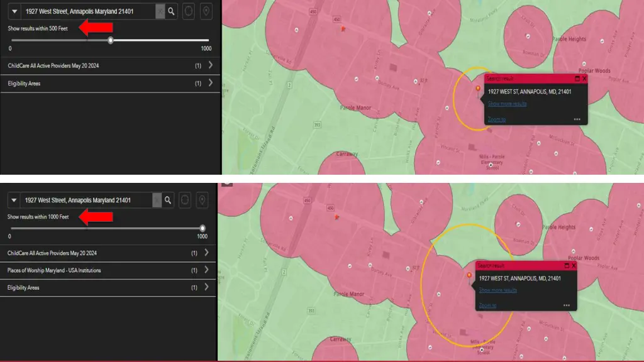Click Show more results in the 1000 Feet map popup

(498, 290)
